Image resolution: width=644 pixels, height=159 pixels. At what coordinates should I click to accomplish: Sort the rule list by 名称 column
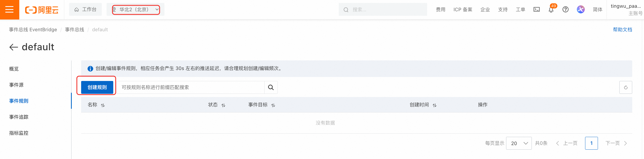point(103,105)
